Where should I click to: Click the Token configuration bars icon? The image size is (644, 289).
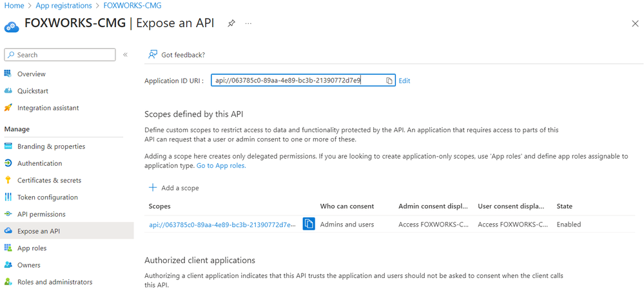8,197
